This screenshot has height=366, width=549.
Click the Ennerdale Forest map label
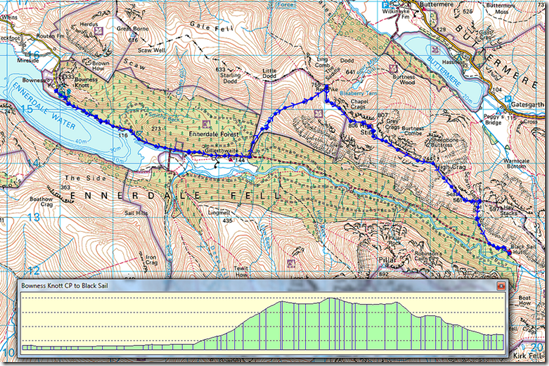pos(214,134)
